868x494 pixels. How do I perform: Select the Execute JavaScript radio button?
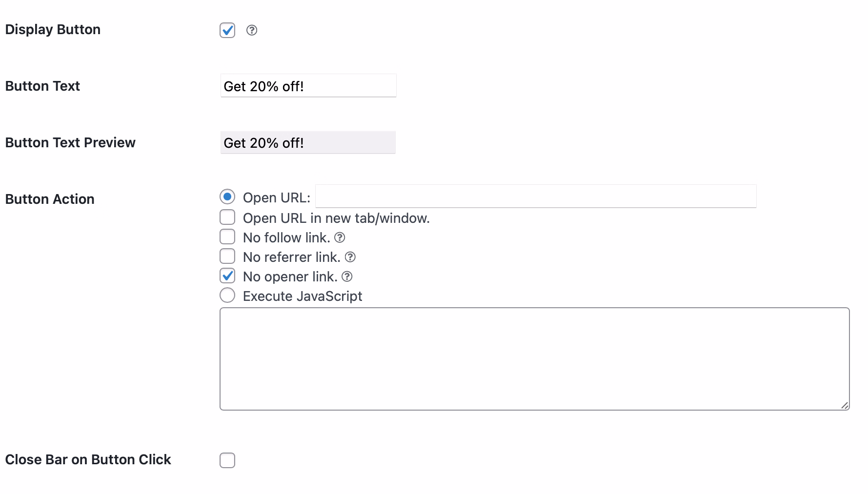(227, 295)
